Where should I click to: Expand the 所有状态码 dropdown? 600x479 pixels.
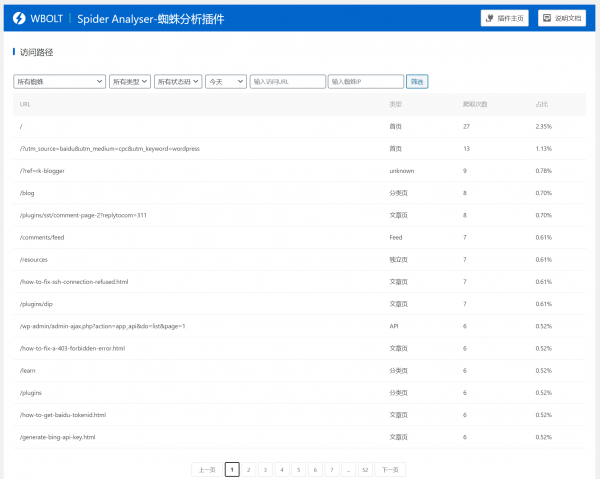coord(178,81)
